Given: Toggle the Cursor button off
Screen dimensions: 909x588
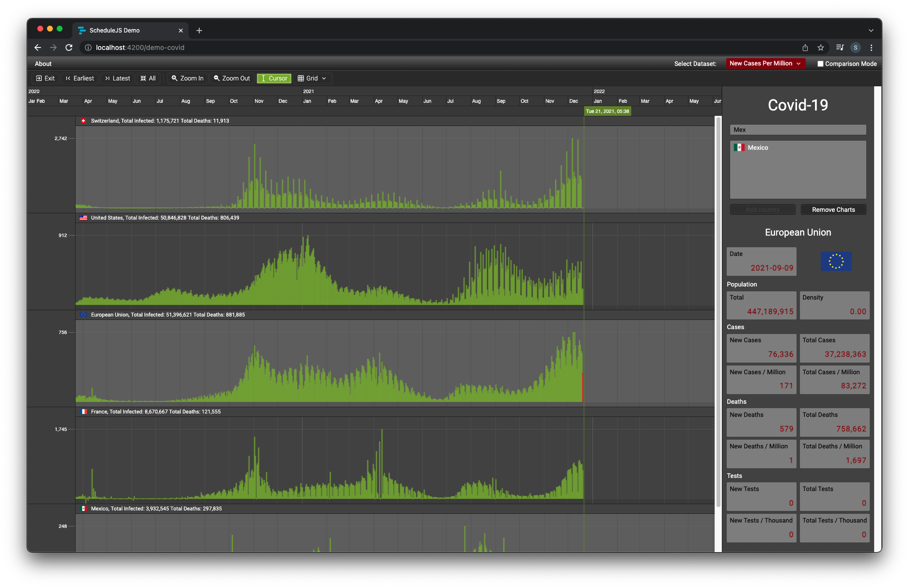Looking at the screenshot, I should (274, 79).
